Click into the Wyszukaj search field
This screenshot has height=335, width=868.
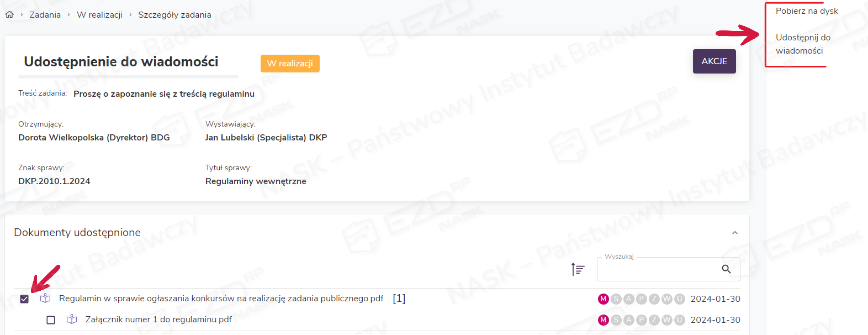(657, 269)
